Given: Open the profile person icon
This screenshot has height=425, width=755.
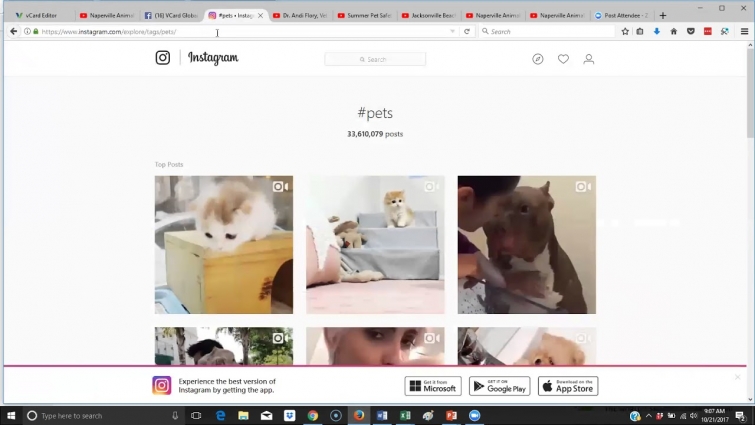Looking at the screenshot, I should (588, 59).
